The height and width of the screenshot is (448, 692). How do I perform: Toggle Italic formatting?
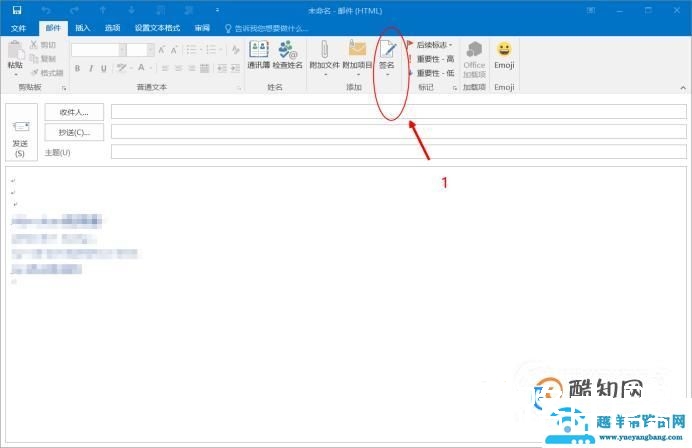click(90, 68)
